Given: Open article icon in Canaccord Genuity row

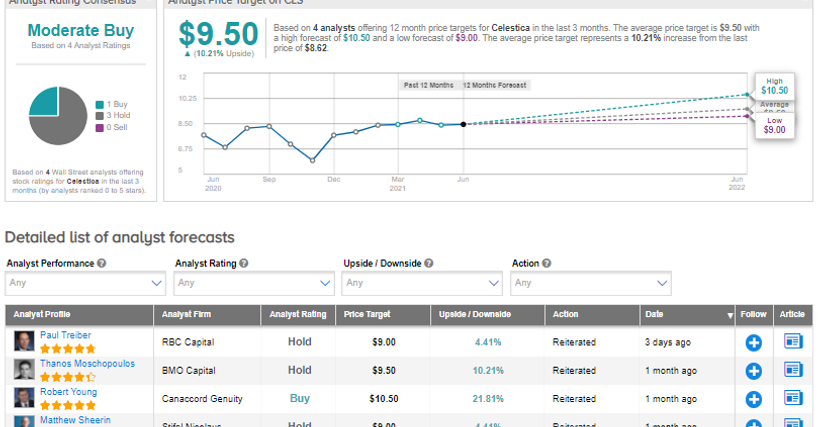Looking at the screenshot, I should pyautogui.click(x=793, y=398).
